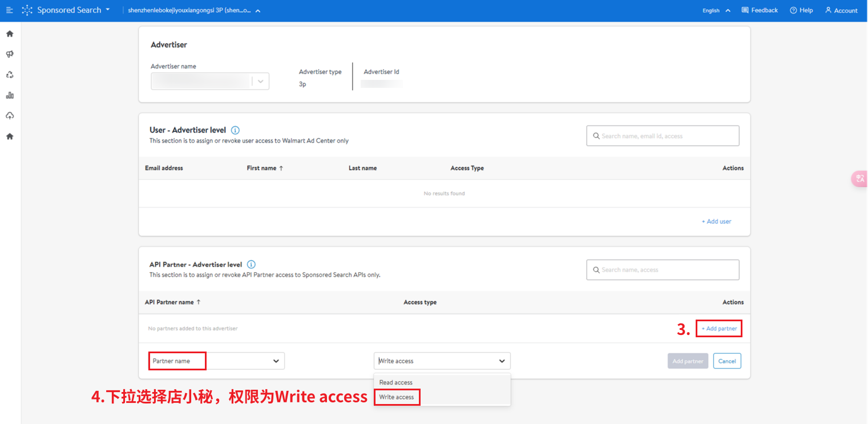Click the pink translate floating icon

click(x=859, y=179)
